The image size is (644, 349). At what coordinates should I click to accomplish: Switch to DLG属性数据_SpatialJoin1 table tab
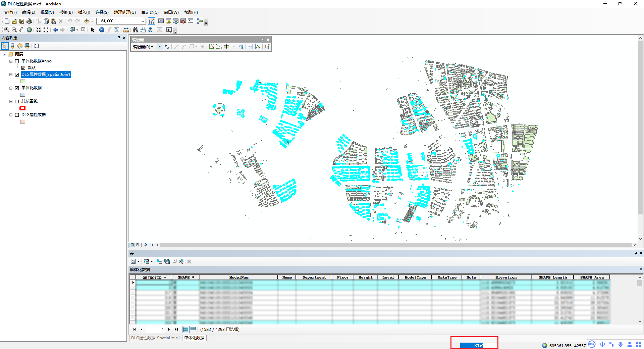155,338
